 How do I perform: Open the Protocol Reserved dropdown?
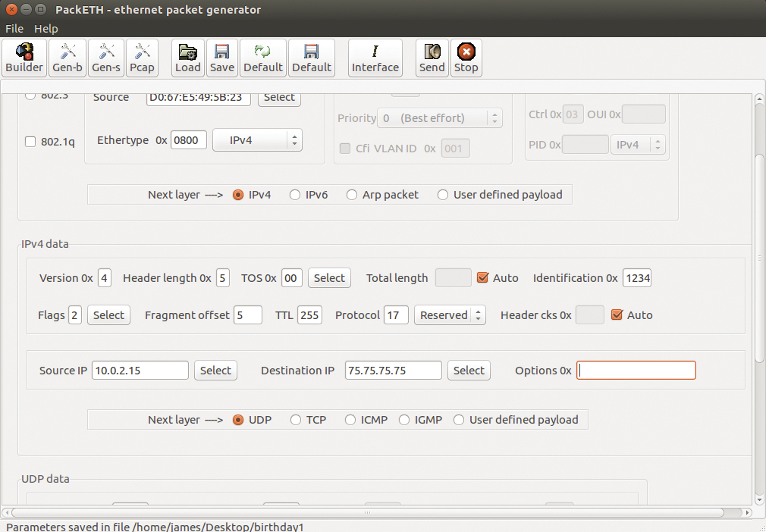click(450, 315)
